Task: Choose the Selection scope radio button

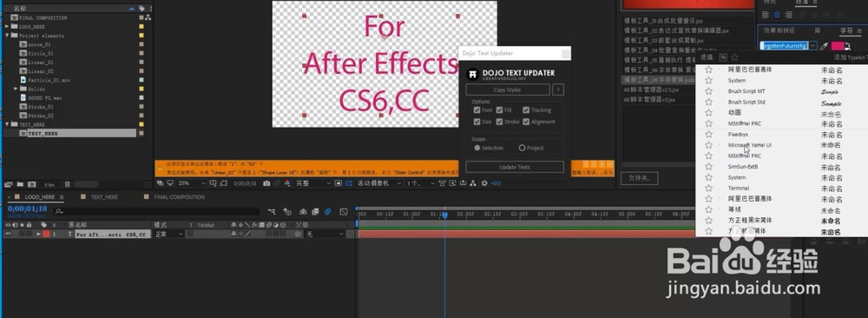Action: coord(477,148)
